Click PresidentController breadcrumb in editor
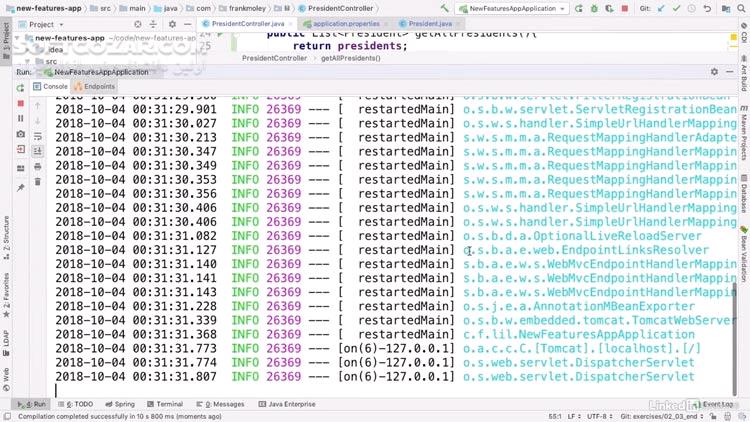The image size is (750, 422). [274, 58]
